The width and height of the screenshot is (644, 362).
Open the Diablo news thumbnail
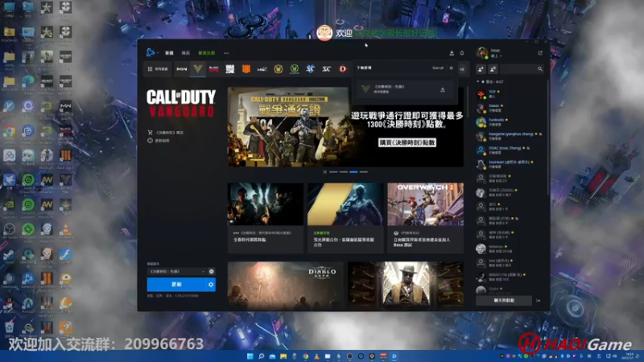285,286
